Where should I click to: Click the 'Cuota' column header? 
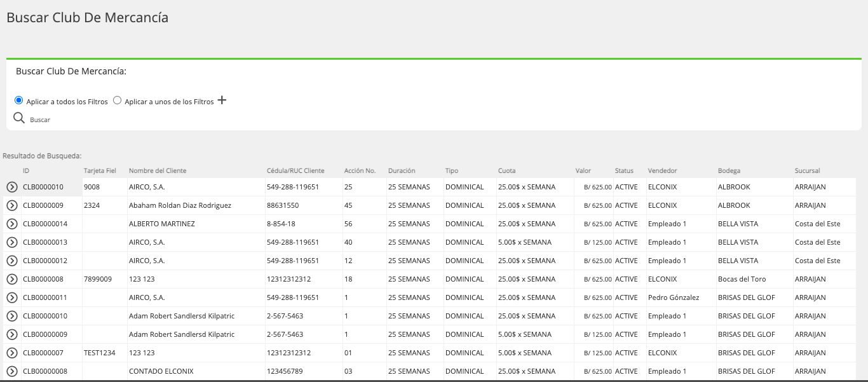[x=507, y=170]
